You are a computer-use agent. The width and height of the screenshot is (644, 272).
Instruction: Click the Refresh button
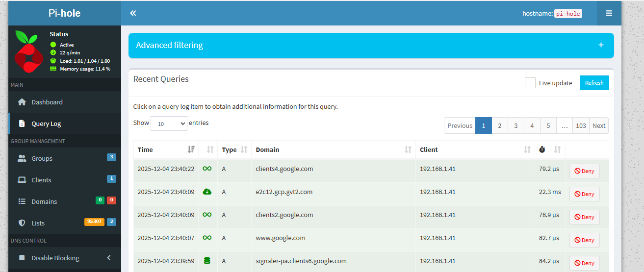[594, 83]
